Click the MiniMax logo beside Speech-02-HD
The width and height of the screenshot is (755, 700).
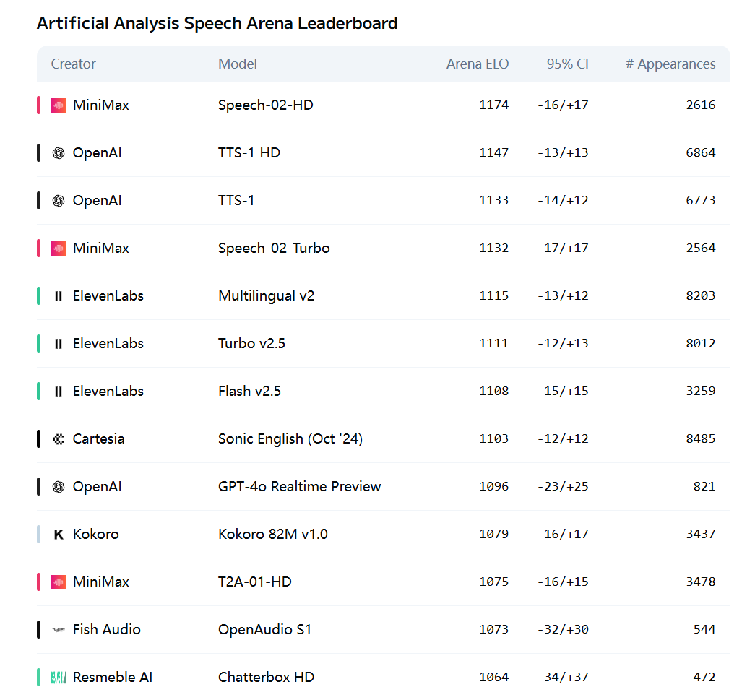point(59,105)
